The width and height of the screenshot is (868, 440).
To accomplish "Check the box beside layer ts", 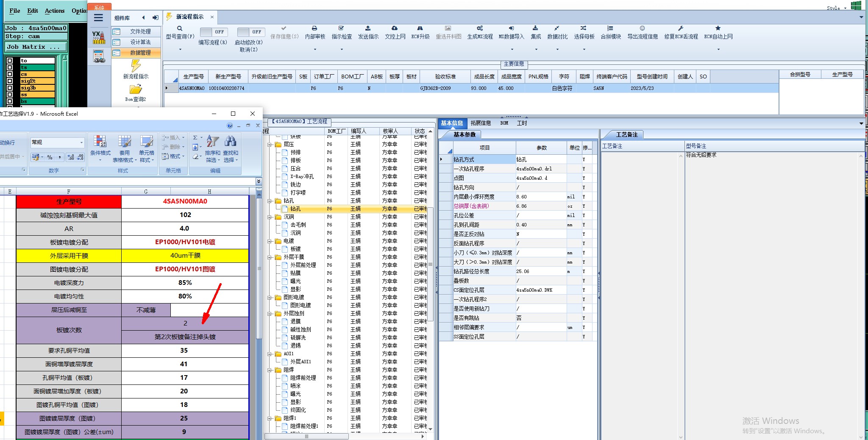I will [10, 67].
